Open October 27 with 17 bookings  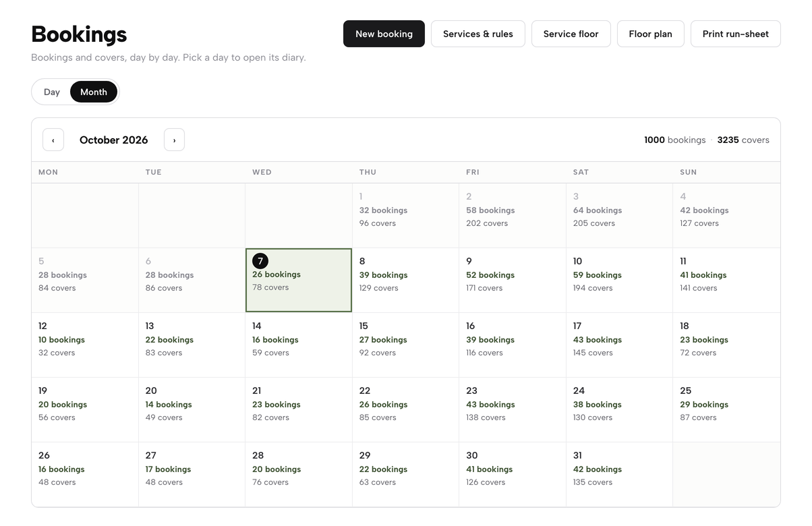click(192, 474)
